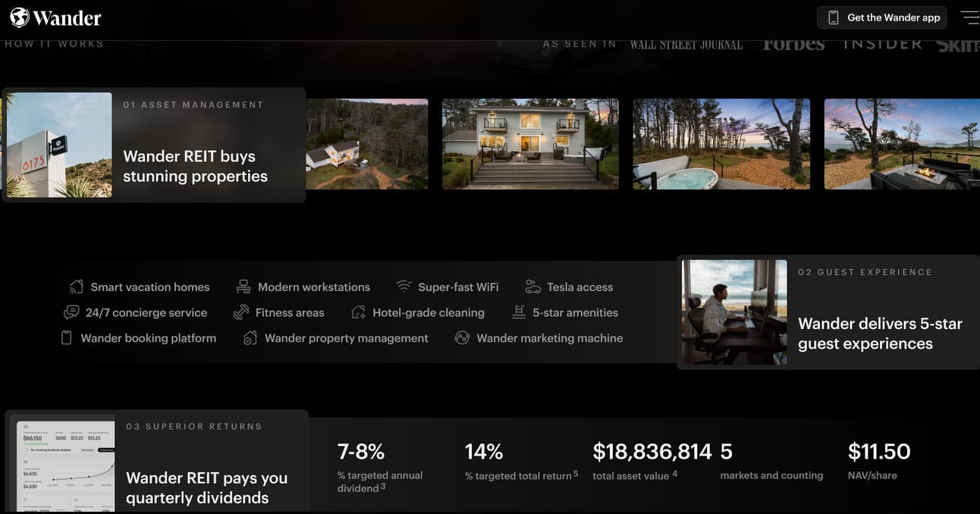Click the Tesla access car icon

(x=532, y=287)
